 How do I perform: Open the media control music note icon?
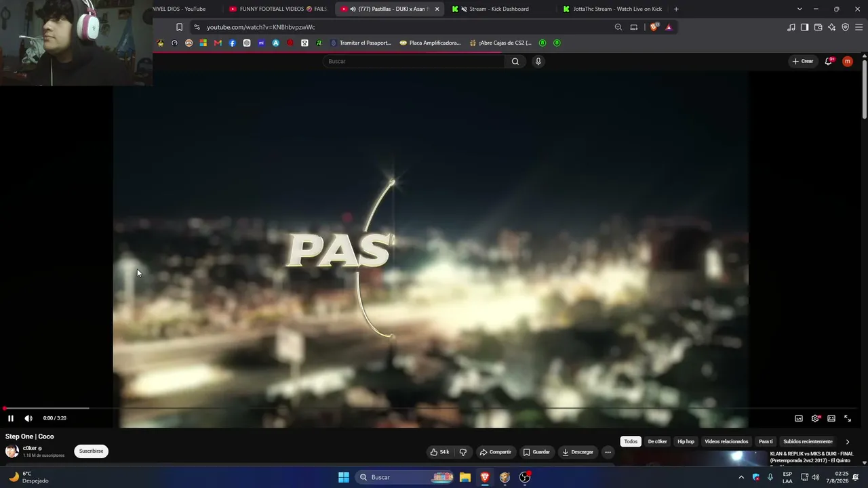(x=791, y=27)
